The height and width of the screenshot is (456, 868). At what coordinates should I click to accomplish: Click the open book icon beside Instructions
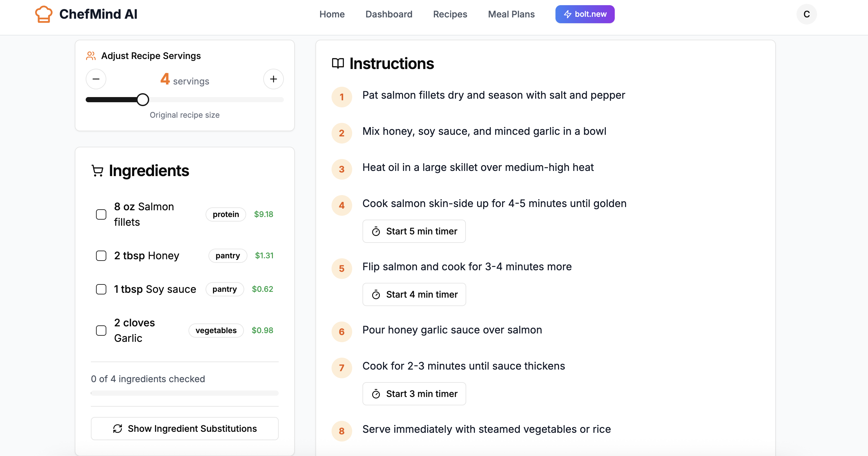tap(338, 64)
